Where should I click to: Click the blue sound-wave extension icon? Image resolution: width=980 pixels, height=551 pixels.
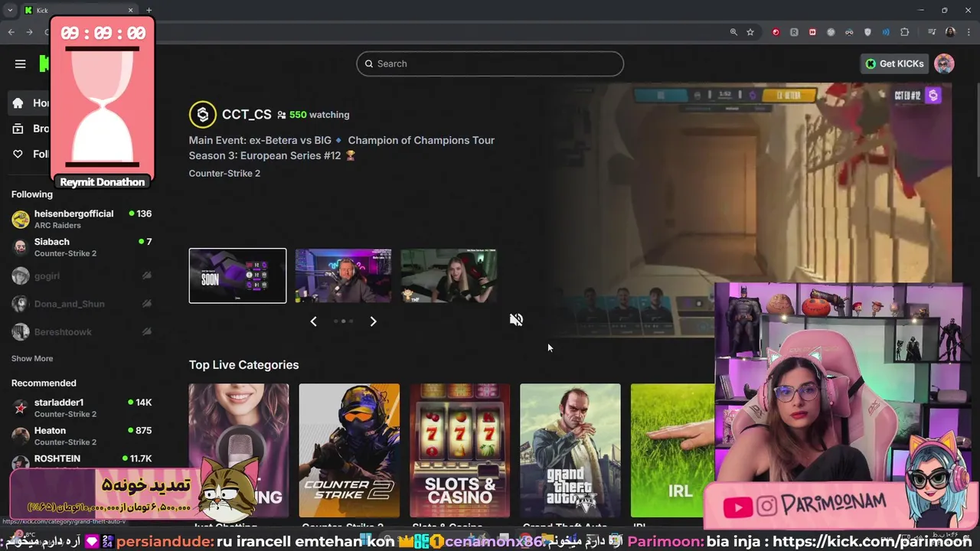(x=886, y=32)
